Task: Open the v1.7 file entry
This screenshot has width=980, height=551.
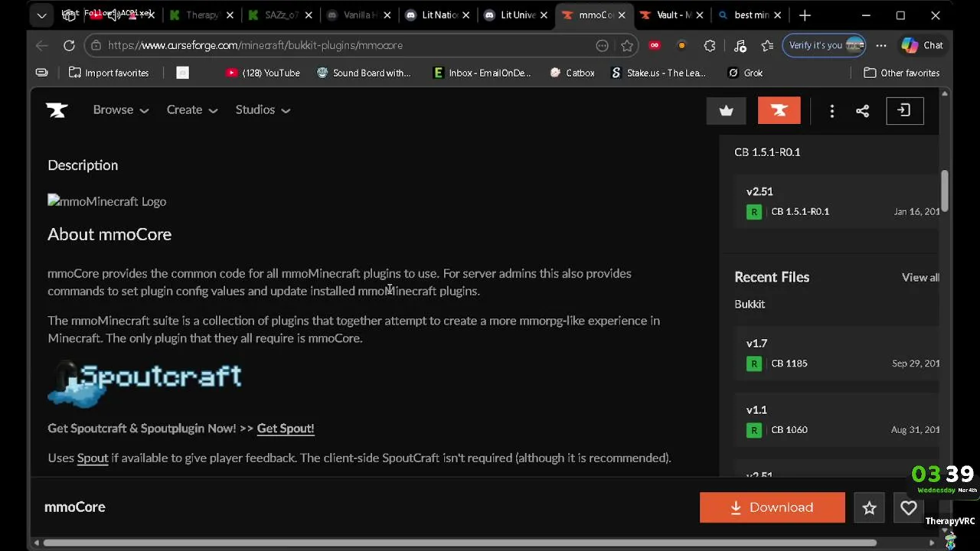Action: (x=837, y=354)
